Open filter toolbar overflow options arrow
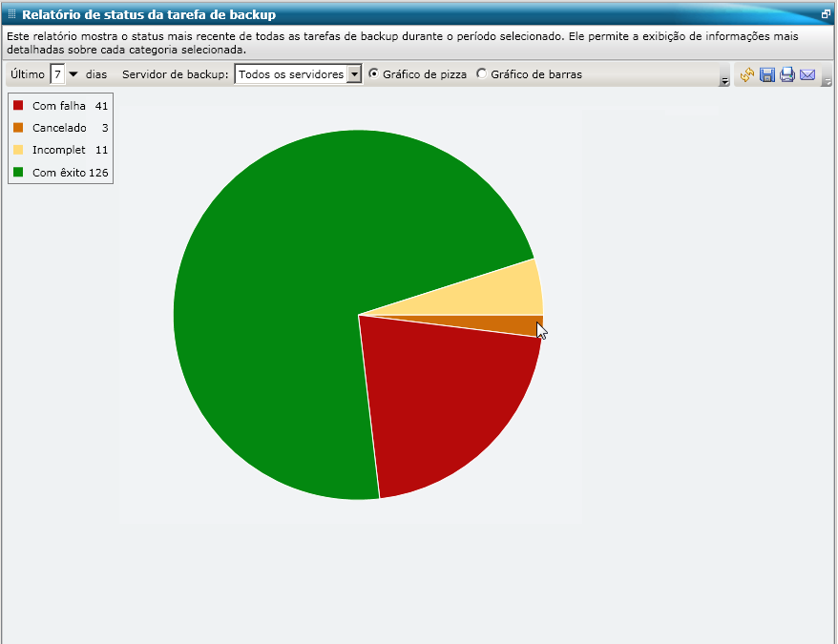 tap(724, 81)
